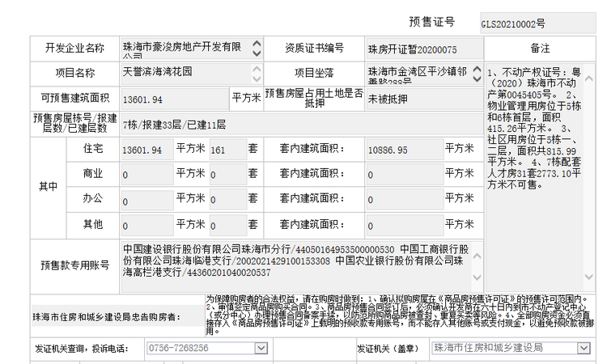The width and height of the screenshot is (607, 364).
Task: Click the 预售房屋栋号/报建层数/已建层数 label
Action: pyautogui.click(x=74, y=123)
